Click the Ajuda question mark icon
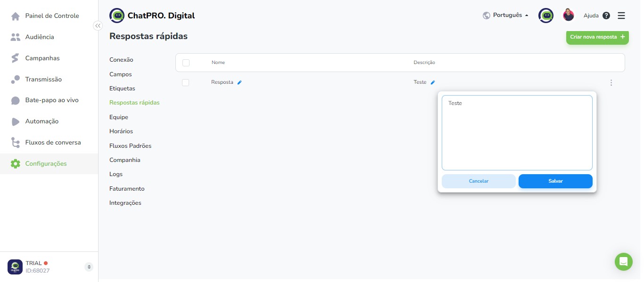 pos(606,16)
